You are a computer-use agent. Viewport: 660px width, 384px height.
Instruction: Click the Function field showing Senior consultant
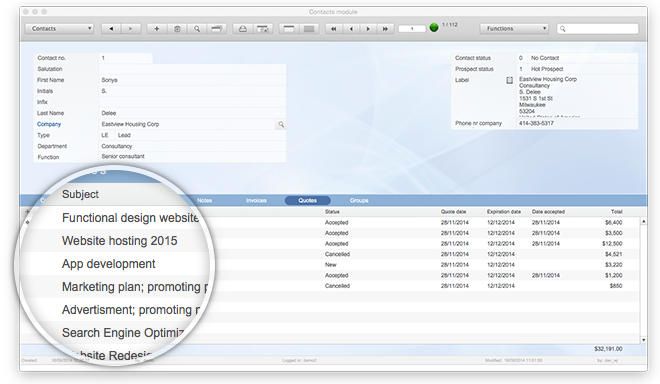(192, 157)
